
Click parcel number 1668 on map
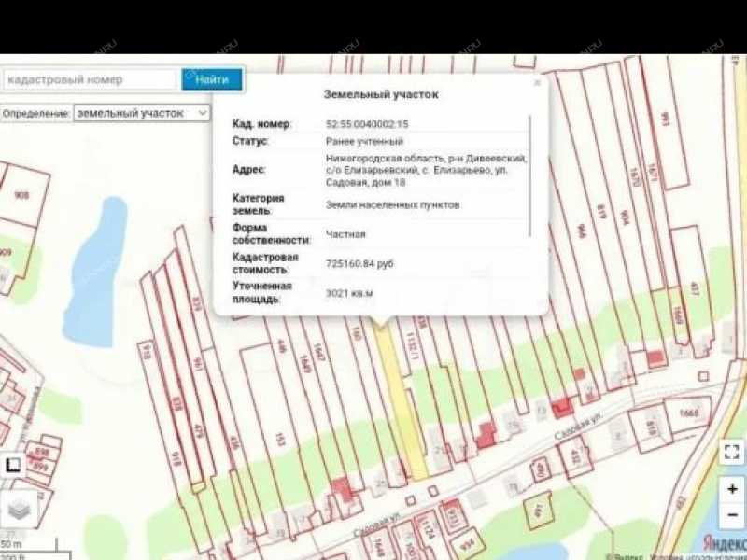click(689, 413)
